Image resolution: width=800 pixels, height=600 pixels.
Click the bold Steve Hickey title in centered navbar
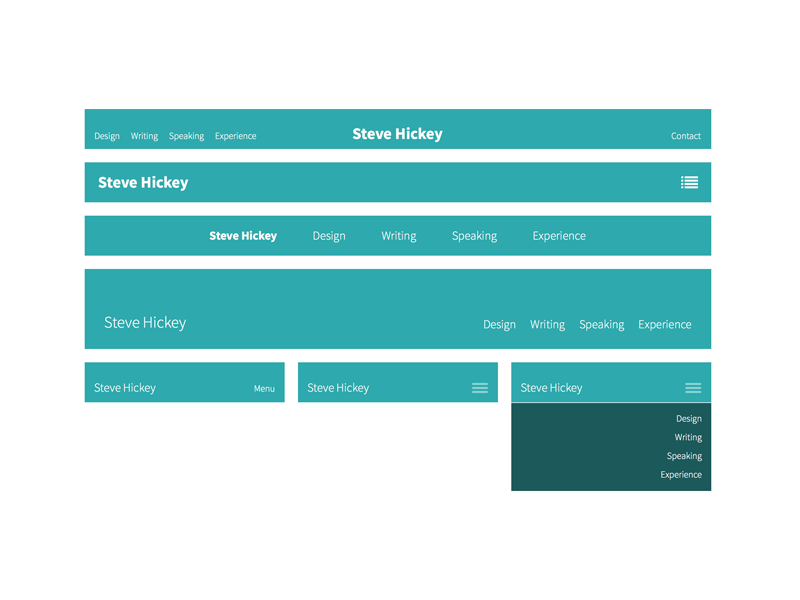[x=243, y=235]
